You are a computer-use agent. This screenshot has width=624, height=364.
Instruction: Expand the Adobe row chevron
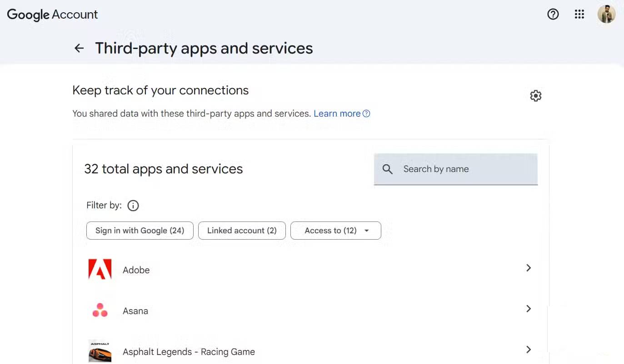click(528, 268)
